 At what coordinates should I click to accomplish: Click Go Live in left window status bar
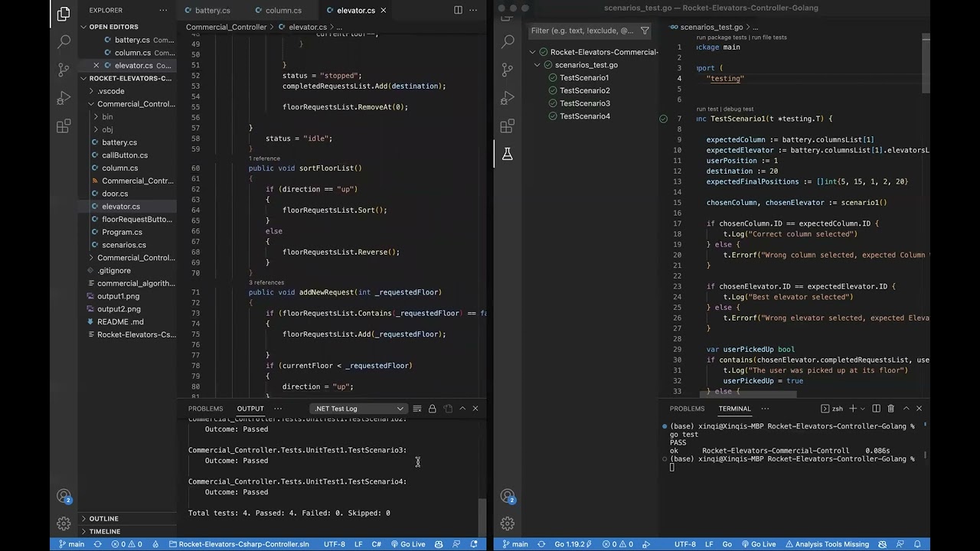click(x=407, y=544)
